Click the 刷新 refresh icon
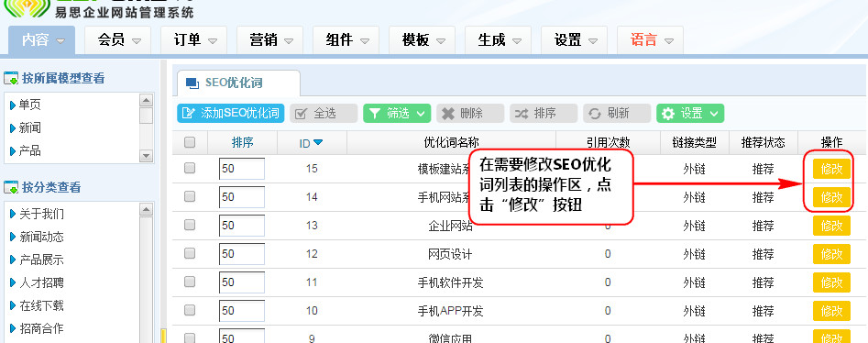This screenshot has height=343, width=868. pos(595,114)
